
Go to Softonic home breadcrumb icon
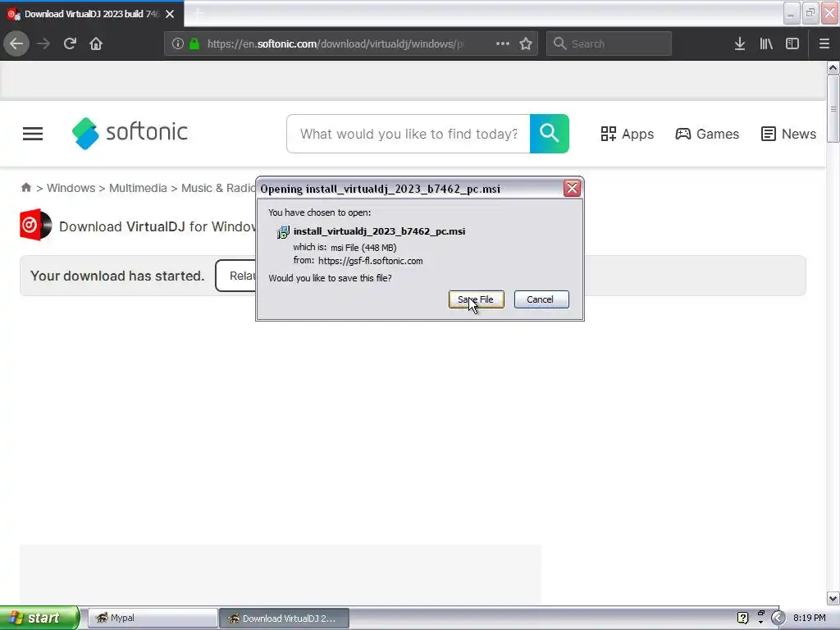[x=25, y=188]
